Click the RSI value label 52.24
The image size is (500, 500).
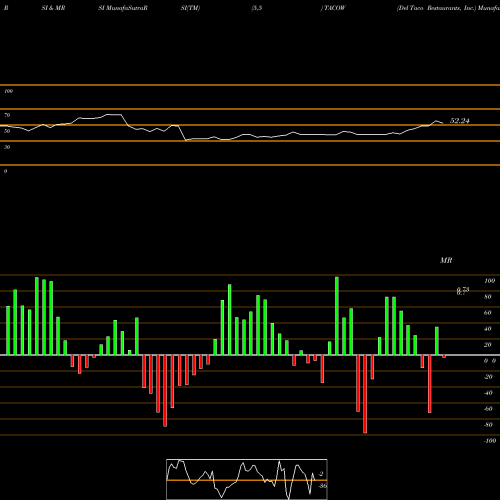point(460,121)
